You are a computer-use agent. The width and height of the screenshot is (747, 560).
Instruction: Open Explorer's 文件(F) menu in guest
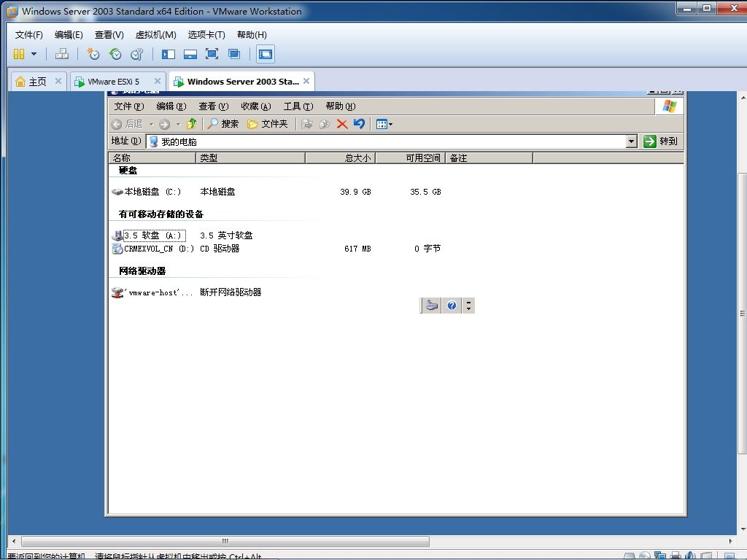click(128, 106)
